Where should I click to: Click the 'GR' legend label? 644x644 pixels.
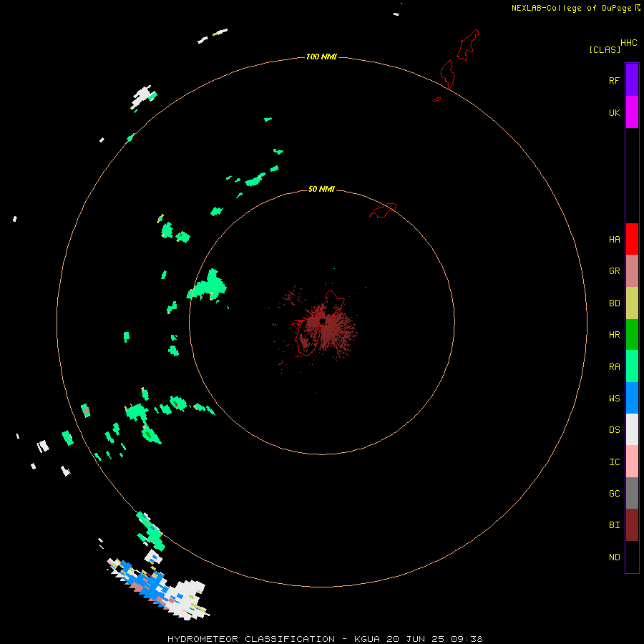click(614, 271)
